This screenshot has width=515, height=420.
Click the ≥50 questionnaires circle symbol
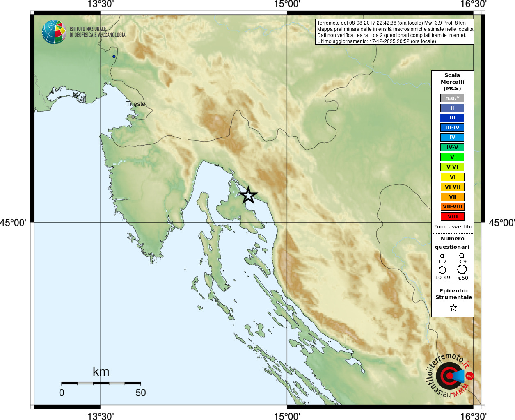coord(462,269)
